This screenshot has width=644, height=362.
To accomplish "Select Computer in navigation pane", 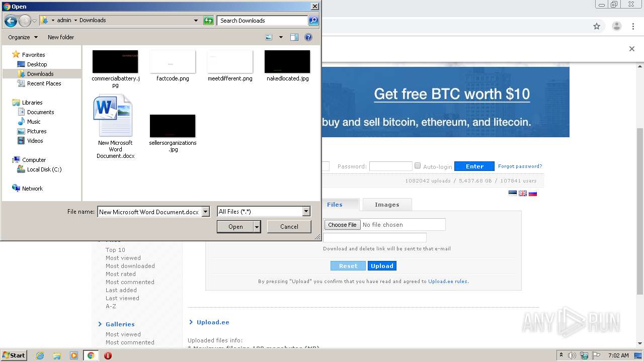I will point(29,160).
